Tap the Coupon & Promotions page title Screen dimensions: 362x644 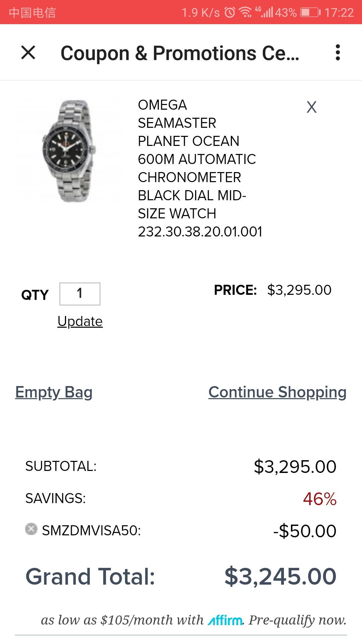pyautogui.click(x=180, y=53)
